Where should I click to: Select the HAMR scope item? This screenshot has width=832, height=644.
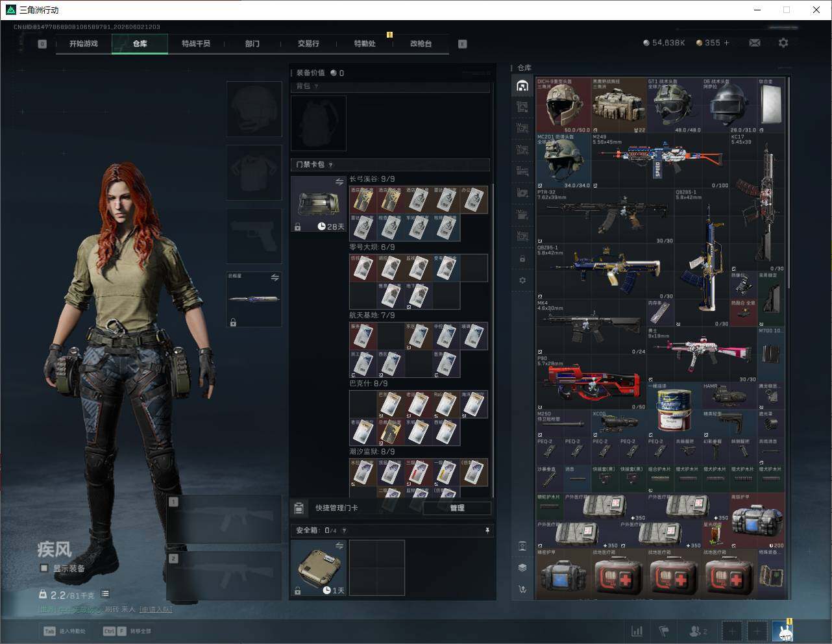[x=729, y=396]
